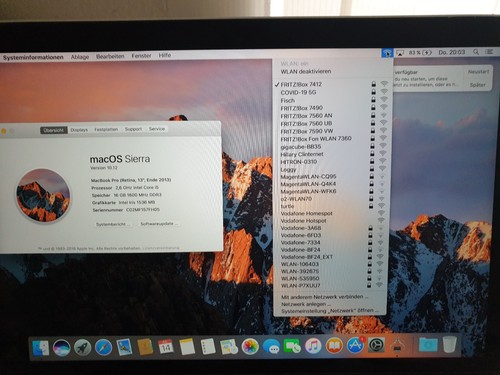Click the Wi-Fi status icon in menu bar
500x375 pixels.
click(387, 53)
